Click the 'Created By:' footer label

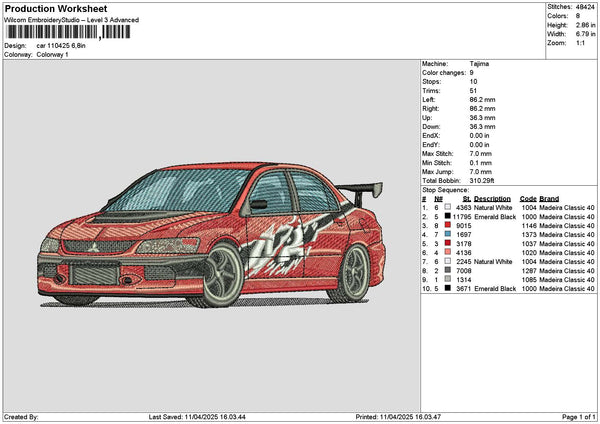click(x=21, y=417)
